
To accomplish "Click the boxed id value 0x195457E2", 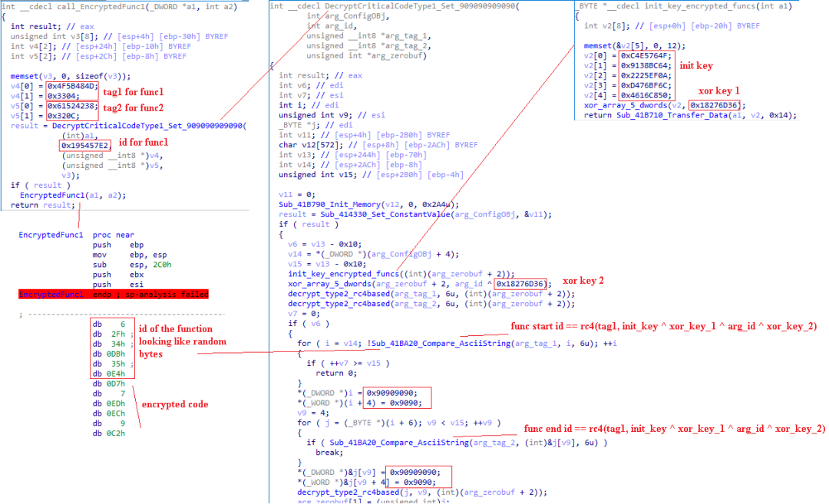I will pos(86,143).
